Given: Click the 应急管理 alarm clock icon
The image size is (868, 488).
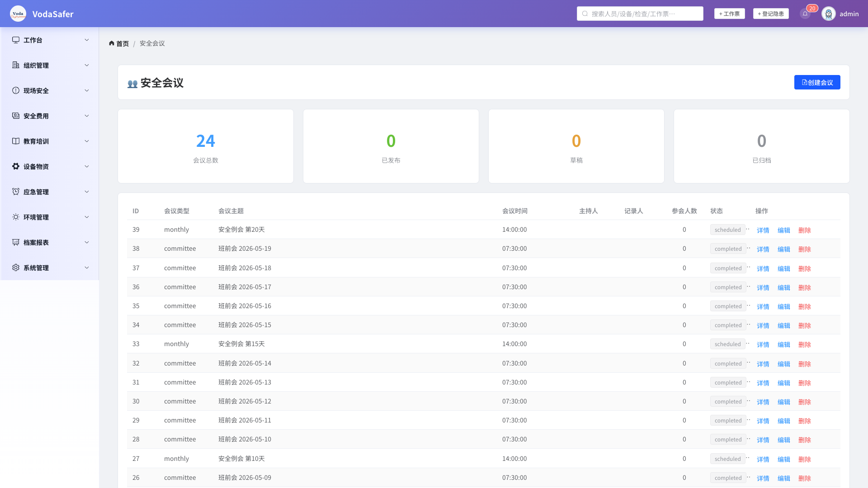Looking at the screenshot, I should pyautogui.click(x=16, y=192).
